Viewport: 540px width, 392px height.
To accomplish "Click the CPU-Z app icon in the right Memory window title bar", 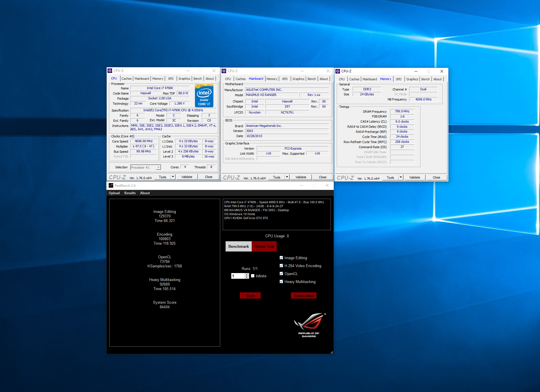I will pos(338,71).
